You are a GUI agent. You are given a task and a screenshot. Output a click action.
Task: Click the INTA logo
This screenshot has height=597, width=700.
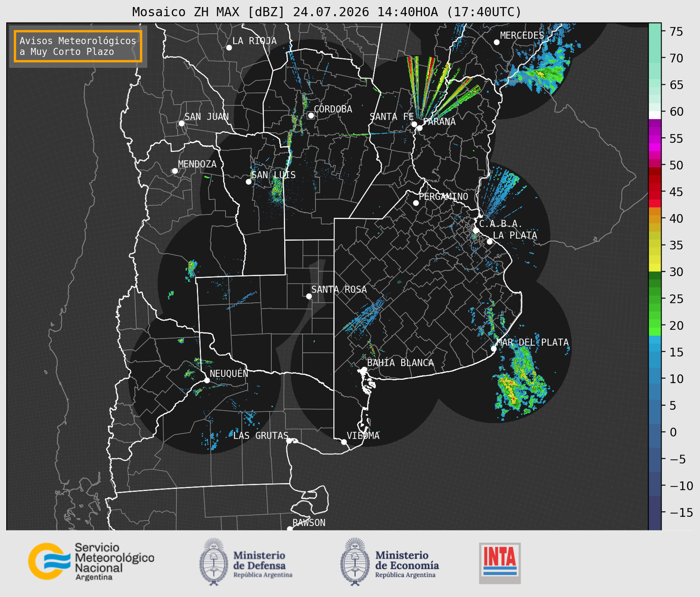tap(500, 563)
